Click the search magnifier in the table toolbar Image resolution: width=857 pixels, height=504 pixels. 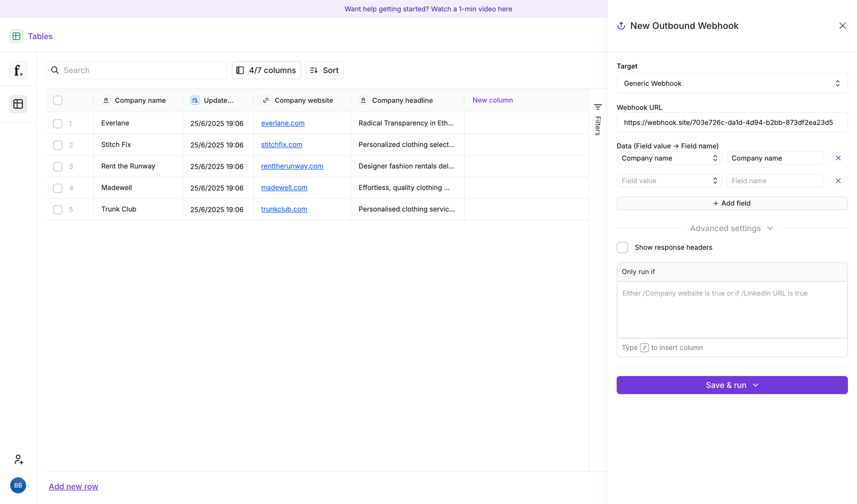[55, 70]
